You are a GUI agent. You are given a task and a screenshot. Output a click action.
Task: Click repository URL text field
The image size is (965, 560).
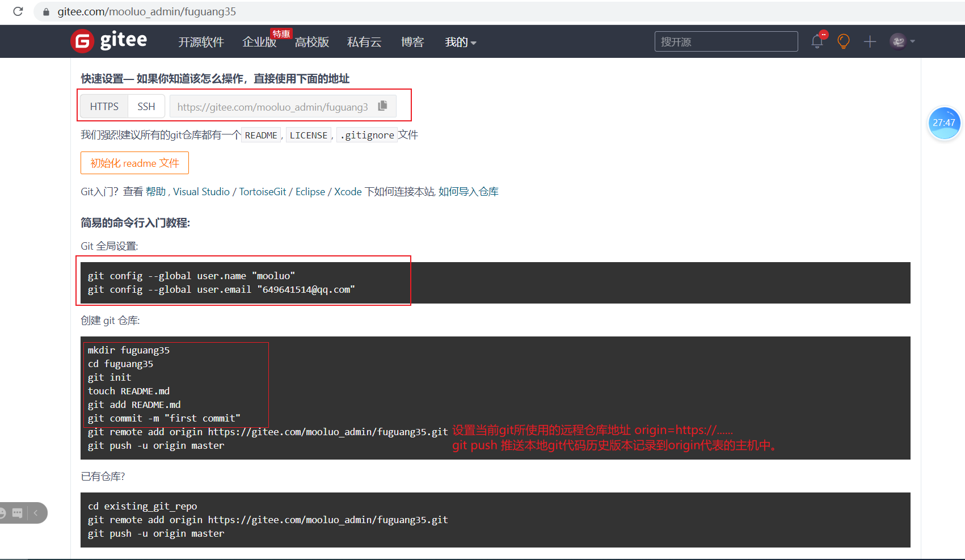[x=272, y=107]
